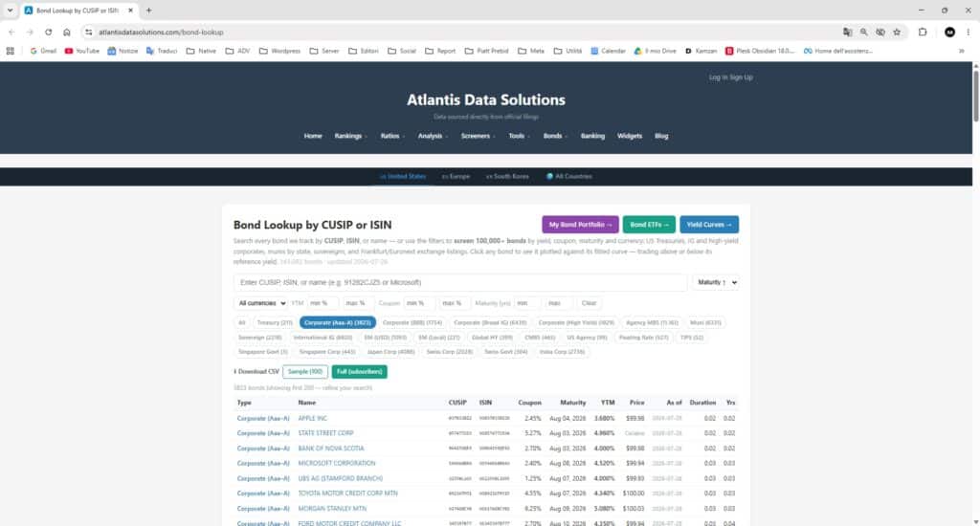
Task: Open the Social bookmark folder
Action: coord(402,51)
